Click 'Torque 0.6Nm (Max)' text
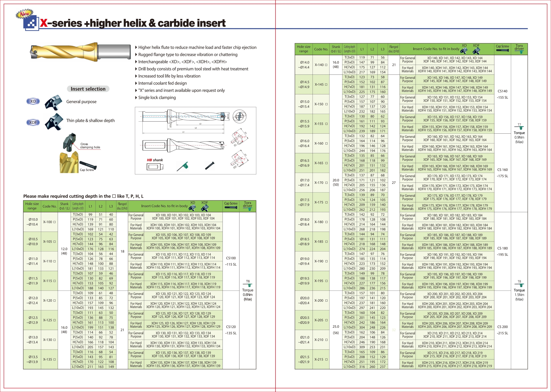Image resolution: width=551 pixels, height=392 pixels. point(248,294)
